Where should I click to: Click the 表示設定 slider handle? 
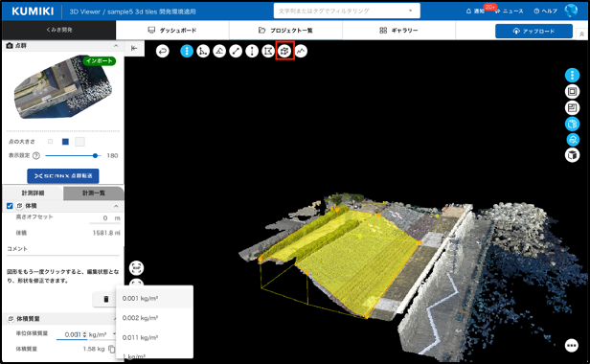click(95, 155)
